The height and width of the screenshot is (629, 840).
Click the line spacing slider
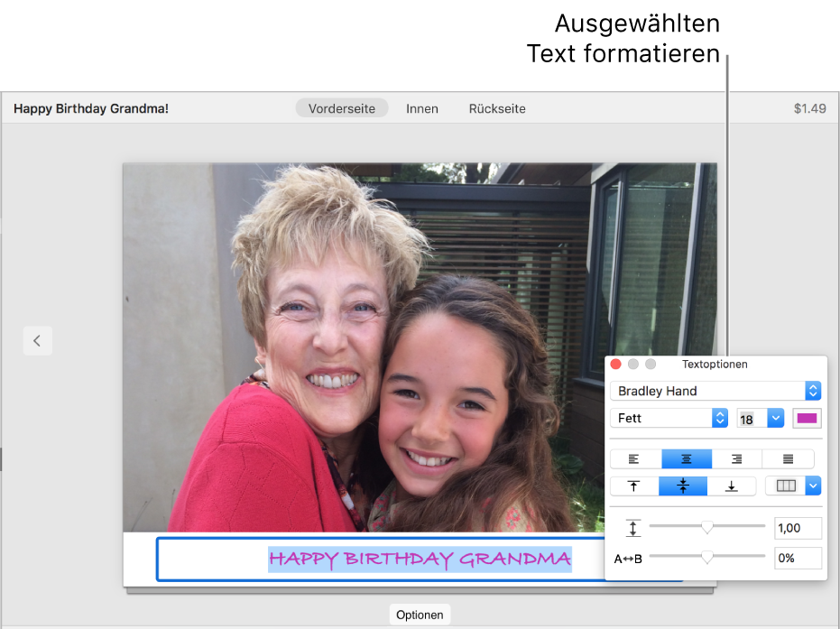[x=707, y=526]
